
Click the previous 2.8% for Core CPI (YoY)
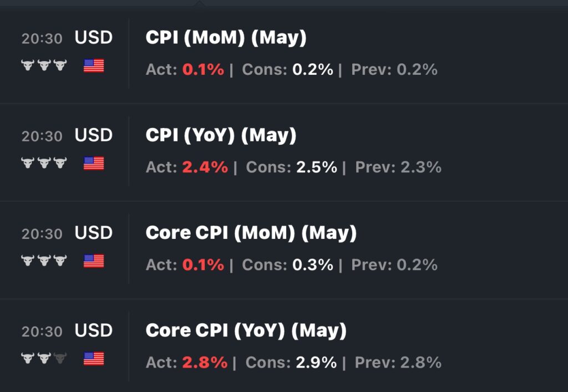pos(421,362)
